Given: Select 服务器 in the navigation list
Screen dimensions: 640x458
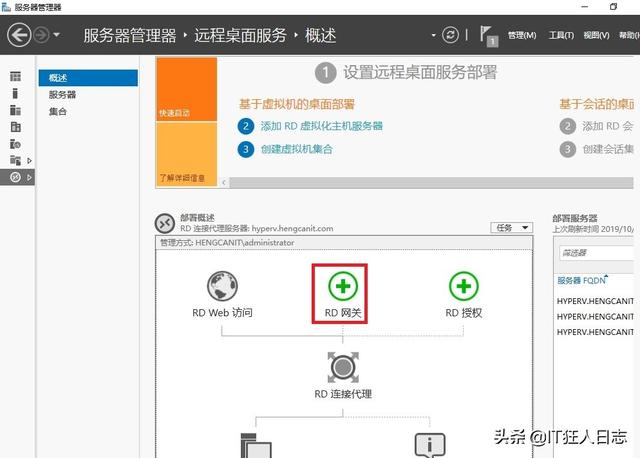Looking at the screenshot, I should click(x=62, y=95).
